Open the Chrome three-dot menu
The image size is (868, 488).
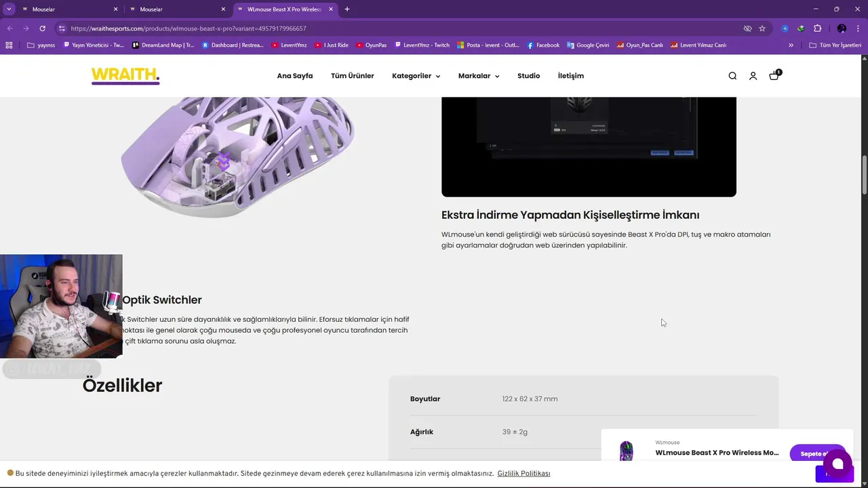(858, 28)
